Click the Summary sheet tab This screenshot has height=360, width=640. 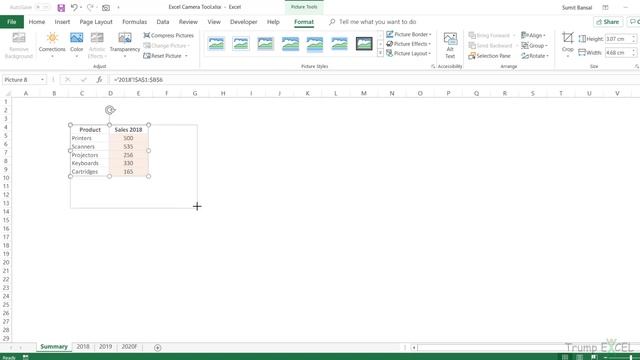[x=53, y=347]
